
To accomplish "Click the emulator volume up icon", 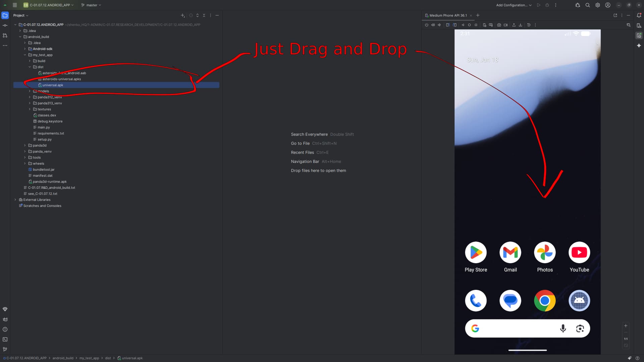I will 433,25.
